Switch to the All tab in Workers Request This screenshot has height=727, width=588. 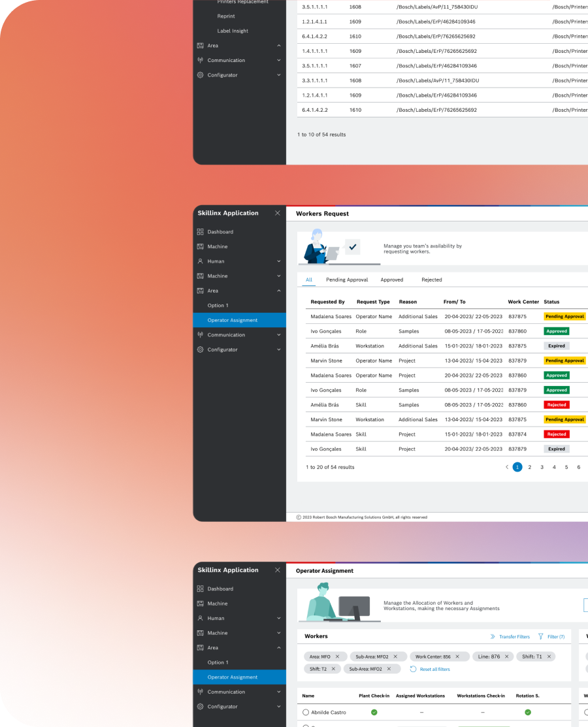309,280
